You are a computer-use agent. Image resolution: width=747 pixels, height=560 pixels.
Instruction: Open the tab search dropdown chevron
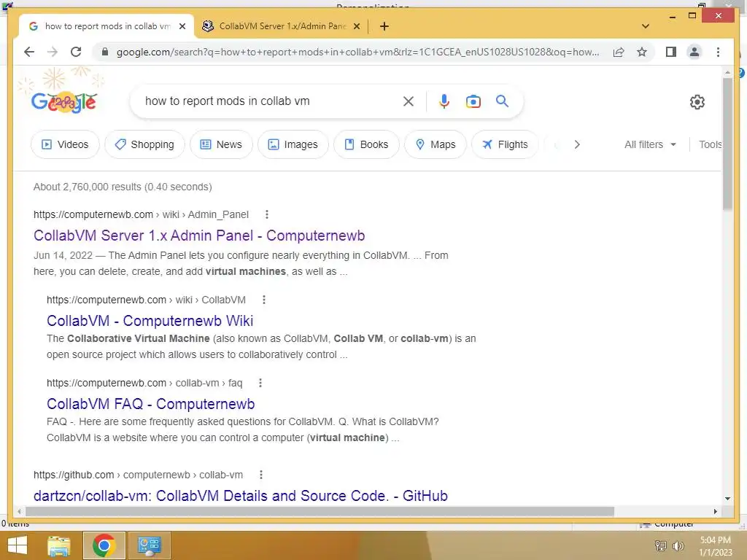tap(646, 26)
